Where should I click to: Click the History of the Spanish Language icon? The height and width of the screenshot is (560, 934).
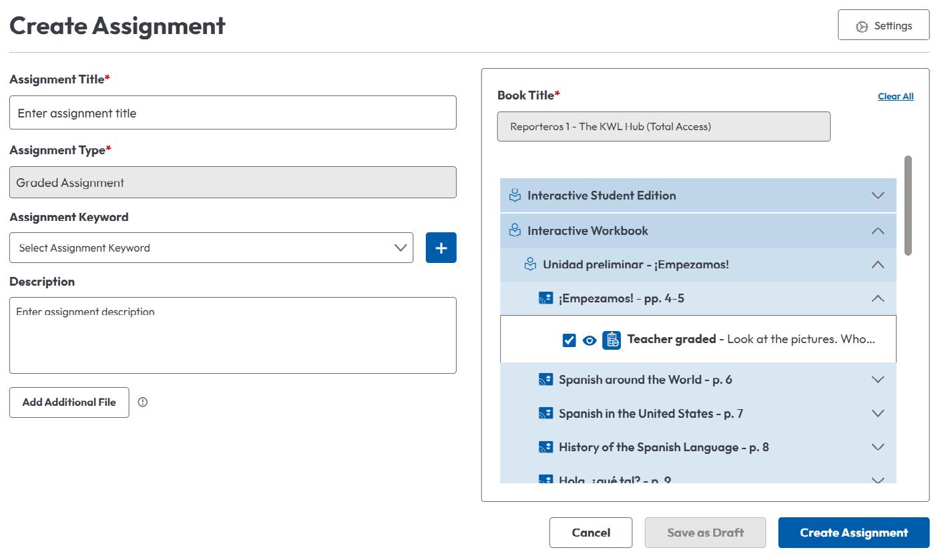tap(545, 447)
